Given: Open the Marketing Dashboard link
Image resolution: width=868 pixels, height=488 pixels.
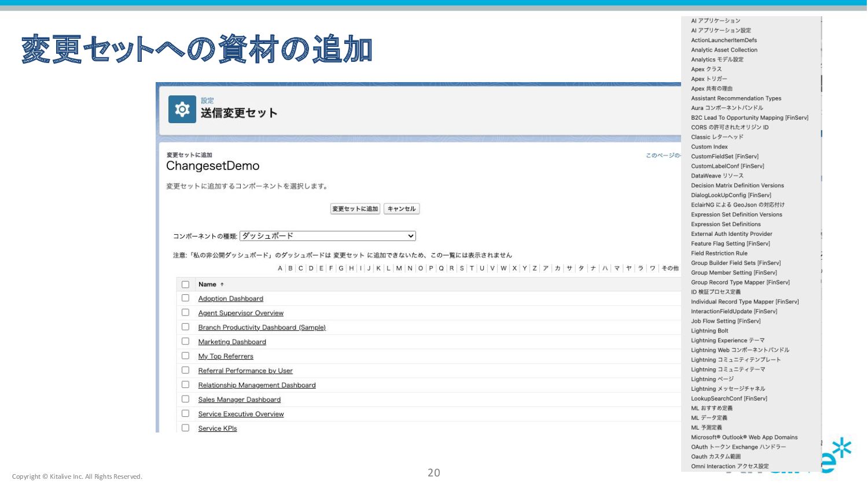Looking at the screenshot, I should (x=232, y=342).
